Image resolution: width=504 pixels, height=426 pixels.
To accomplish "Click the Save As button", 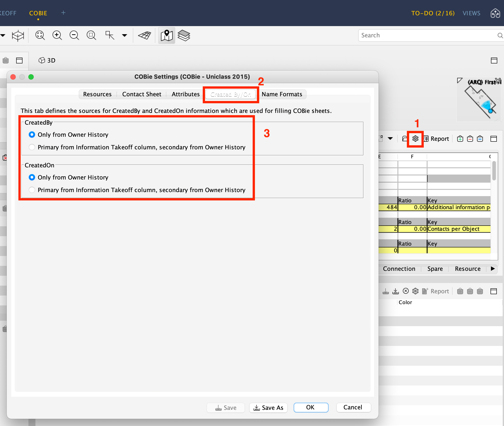I will [x=268, y=408].
